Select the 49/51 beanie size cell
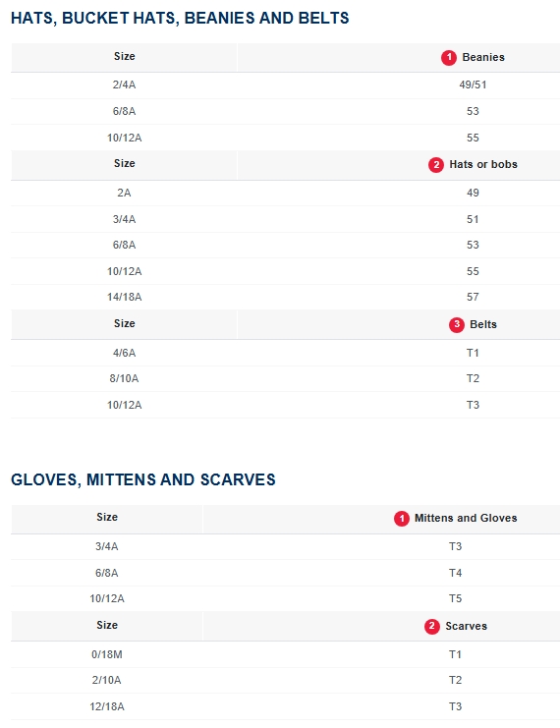 [x=473, y=84]
